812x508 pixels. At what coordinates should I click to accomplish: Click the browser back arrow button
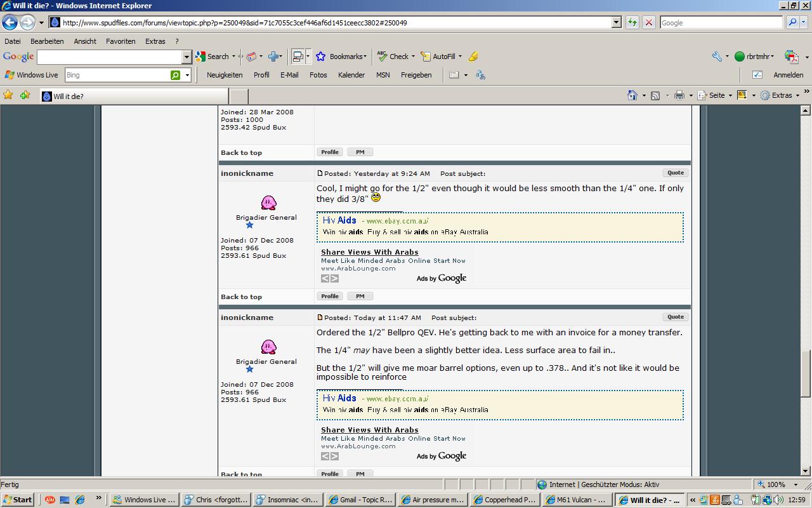[x=10, y=22]
